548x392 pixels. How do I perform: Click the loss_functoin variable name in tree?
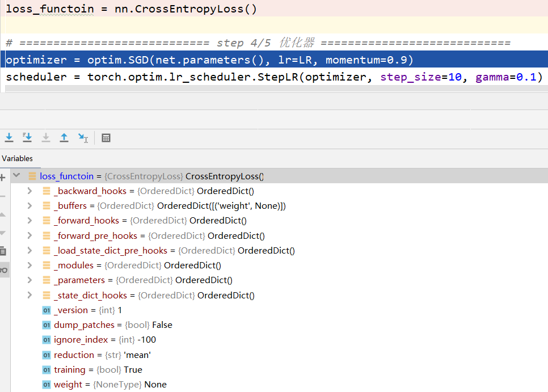pos(66,176)
